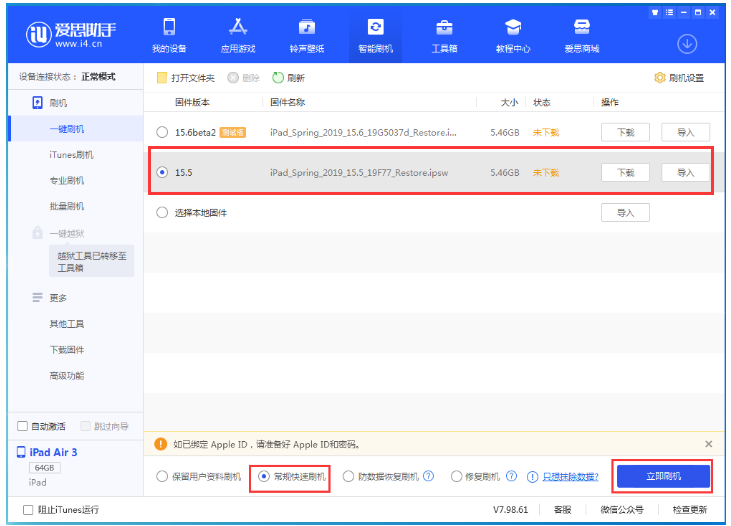Click 导入 button for local firmware
731x526 pixels.
pos(625,213)
